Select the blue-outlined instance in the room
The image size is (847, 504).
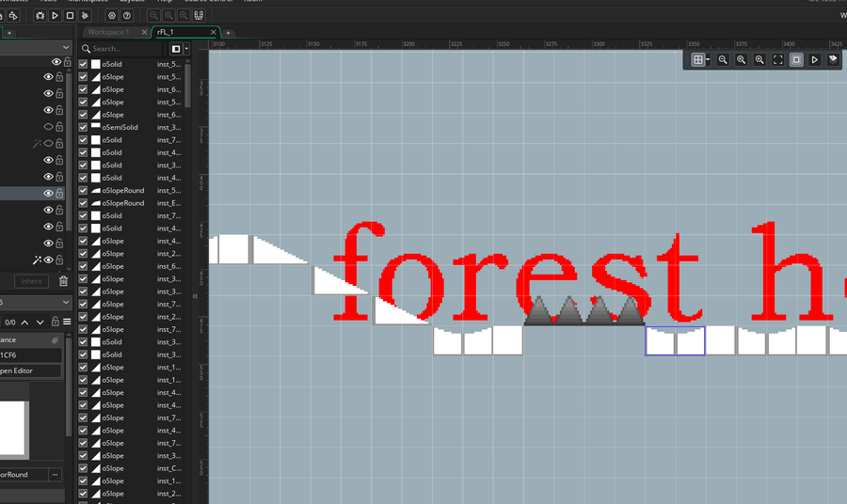675,341
